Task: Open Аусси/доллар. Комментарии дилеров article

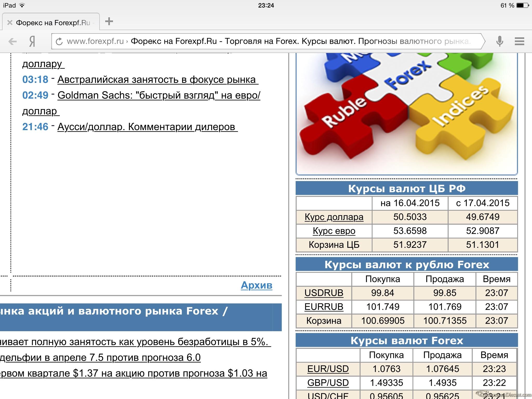Action: coord(147,127)
